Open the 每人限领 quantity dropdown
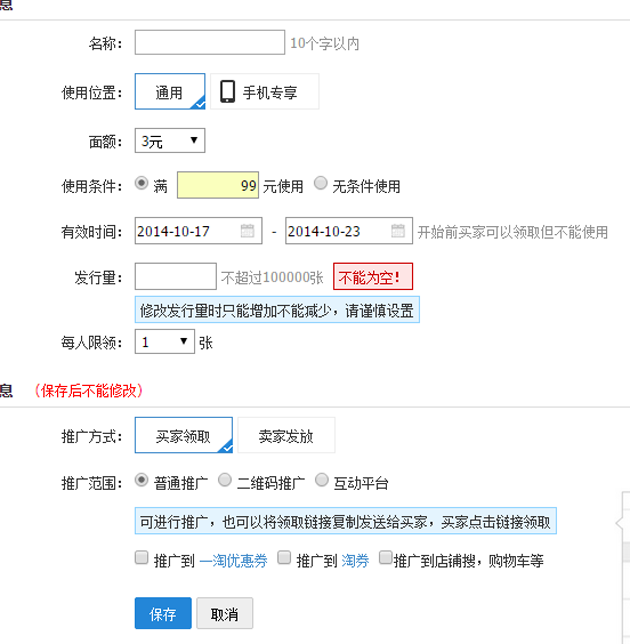 (x=164, y=341)
